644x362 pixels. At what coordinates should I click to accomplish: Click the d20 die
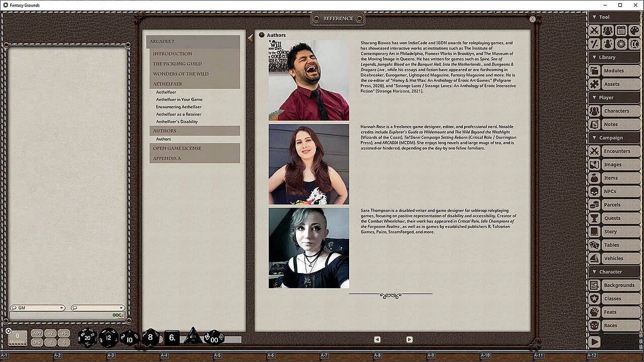[87, 337]
